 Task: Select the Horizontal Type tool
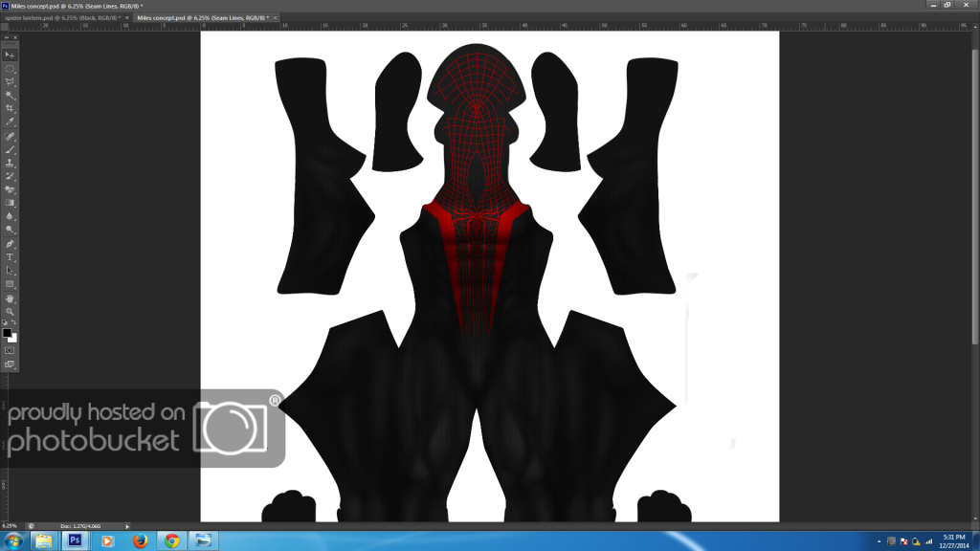point(10,256)
